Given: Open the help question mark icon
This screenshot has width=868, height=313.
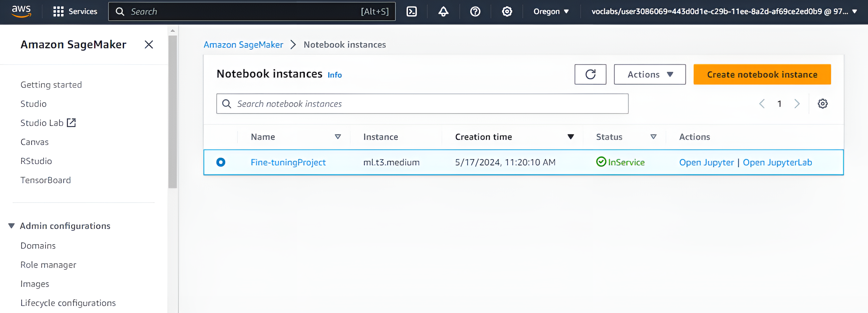Looking at the screenshot, I should point(475,11).
